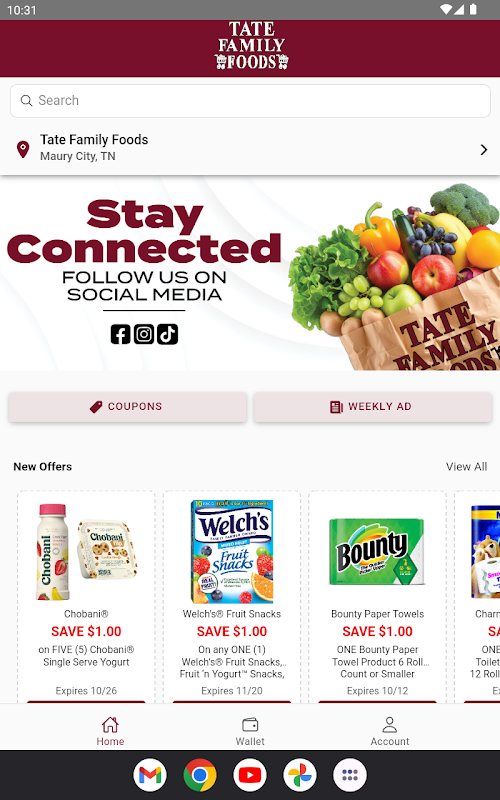Open Google Photos from dock
This screenshot has width=500, height=800.
(x=300, y=775)
